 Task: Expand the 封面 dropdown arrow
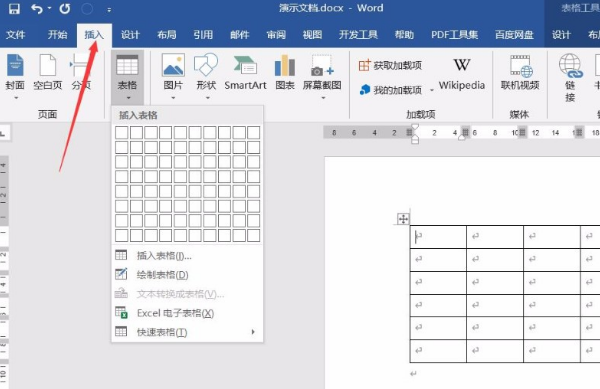pos(16,98)
